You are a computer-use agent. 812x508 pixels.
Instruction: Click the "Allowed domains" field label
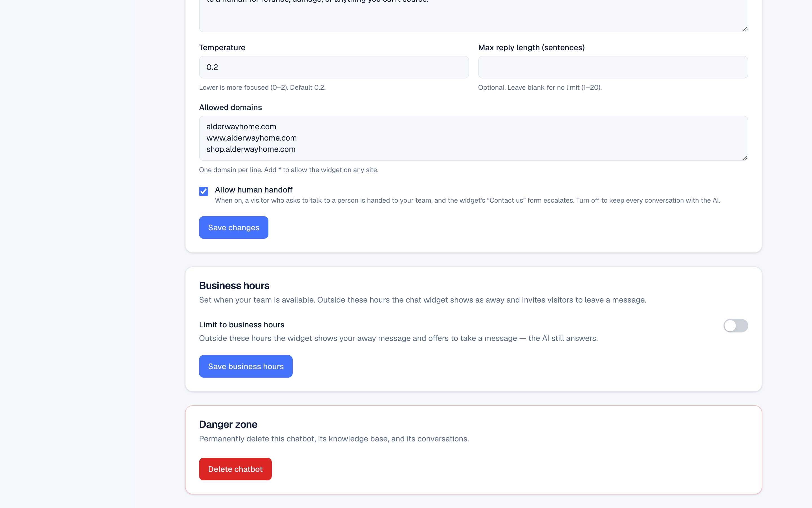230,107
